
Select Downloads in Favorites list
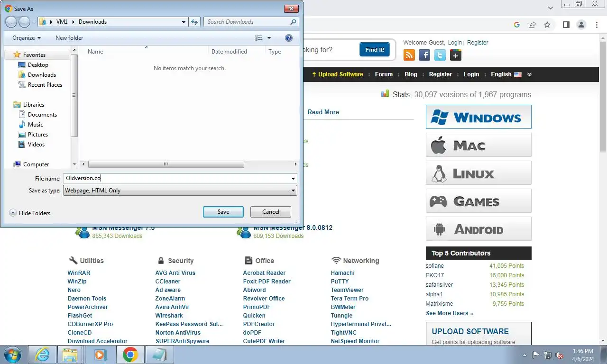[x=42, y=75]
